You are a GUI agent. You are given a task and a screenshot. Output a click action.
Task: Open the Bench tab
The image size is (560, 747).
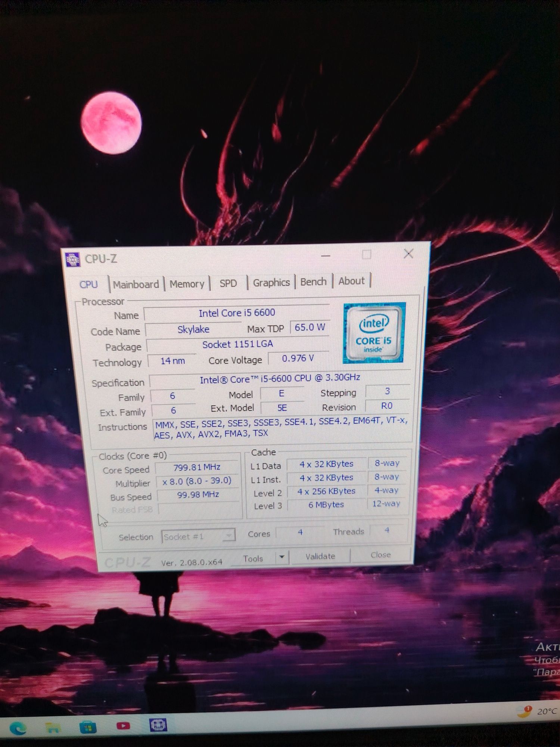pos(314,282)
